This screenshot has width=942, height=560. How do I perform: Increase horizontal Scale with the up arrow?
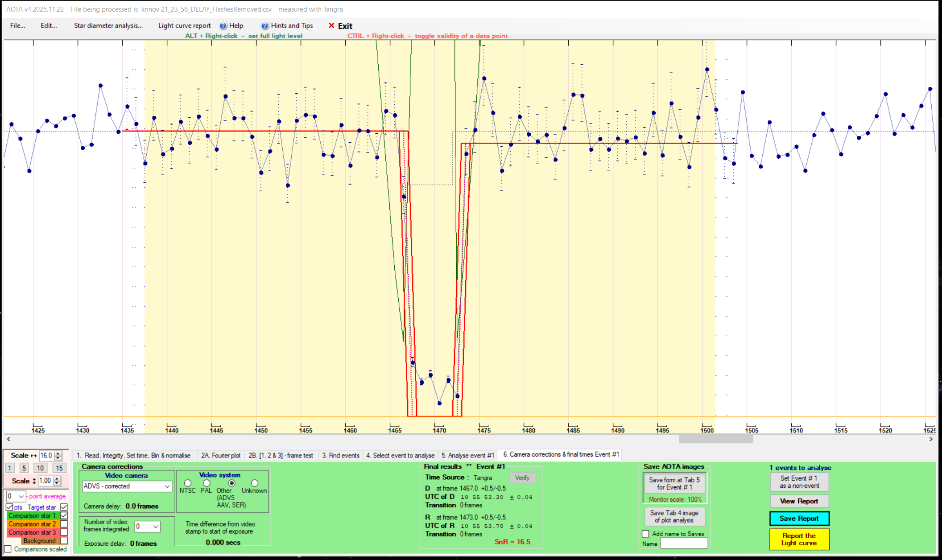point(58,453)
